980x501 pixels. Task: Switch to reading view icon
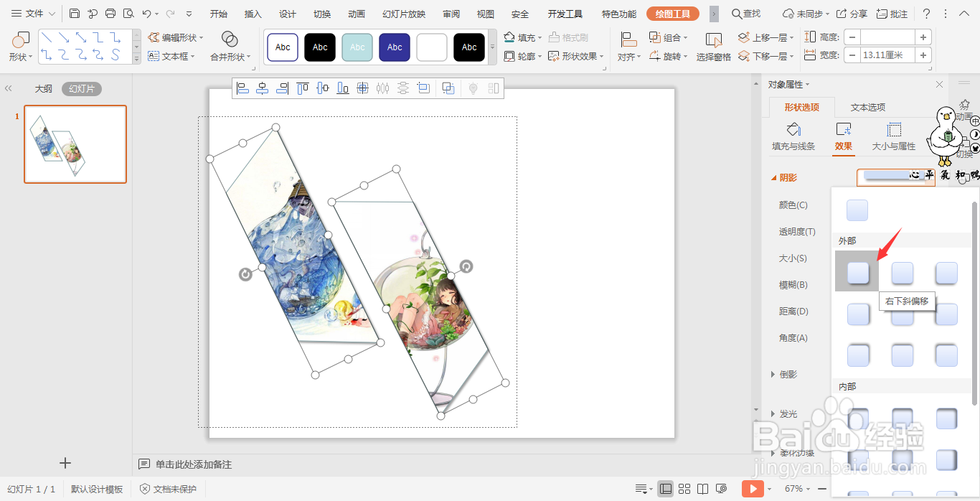tap(703, 489)
